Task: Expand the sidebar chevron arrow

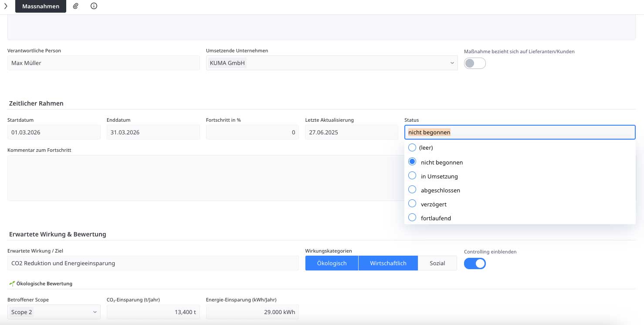Action: pos(6,6)
